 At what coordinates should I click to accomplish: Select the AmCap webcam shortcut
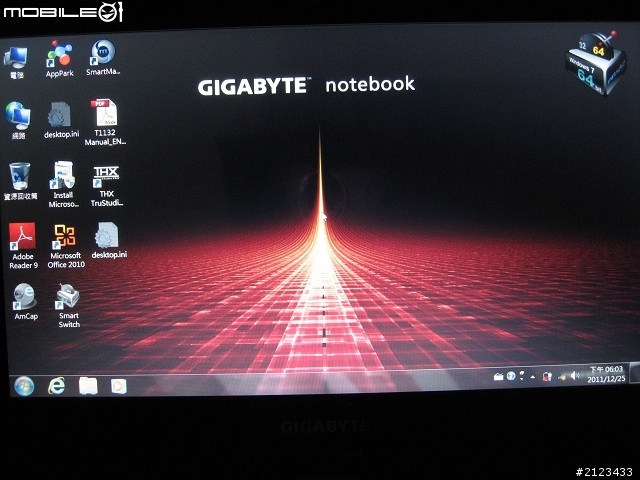tap(25, 302)
